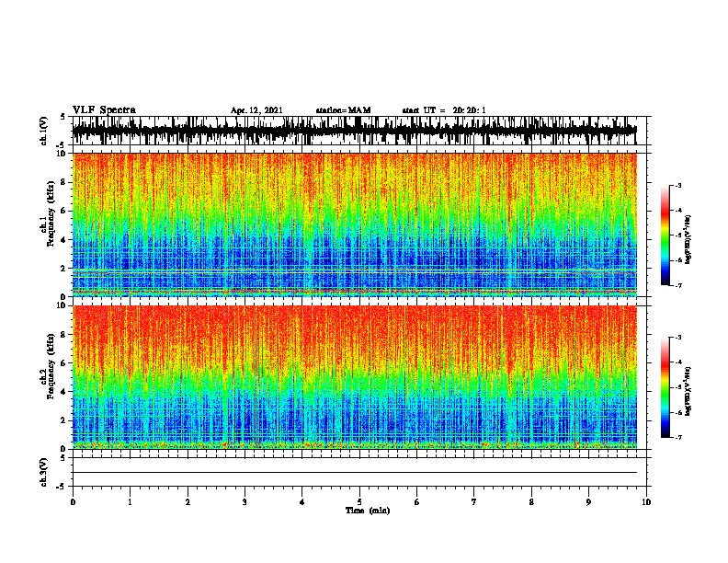Click the "0" tick label on time axis

(x=73, y=501)
